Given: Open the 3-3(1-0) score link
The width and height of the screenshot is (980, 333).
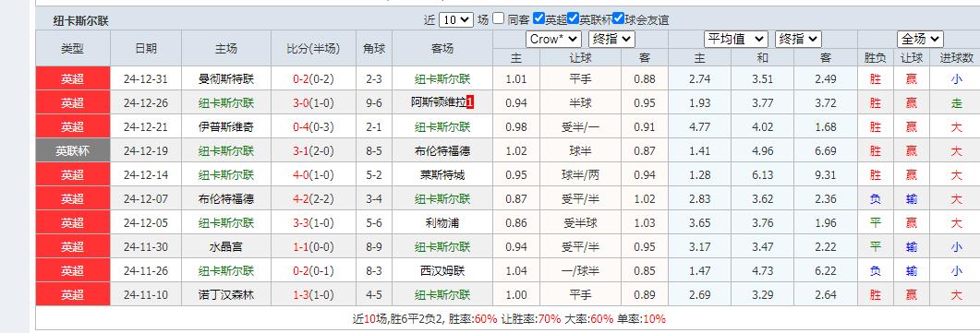Looking at the screenshot, I should coord(313,223).
